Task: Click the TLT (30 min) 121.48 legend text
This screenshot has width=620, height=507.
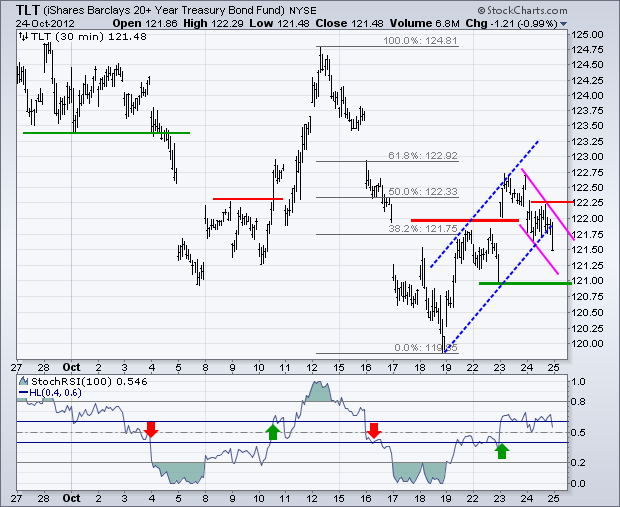Action: tap(89, 37)
